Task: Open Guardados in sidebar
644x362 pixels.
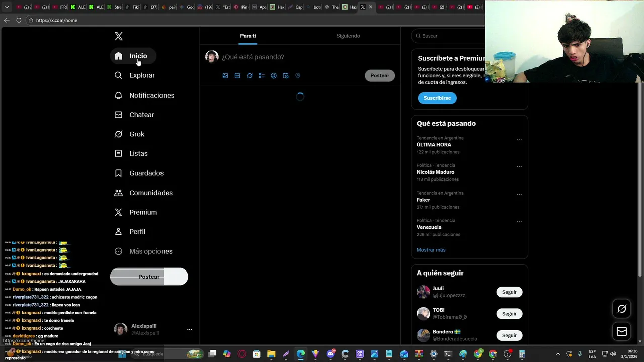Action: point(139,173)
